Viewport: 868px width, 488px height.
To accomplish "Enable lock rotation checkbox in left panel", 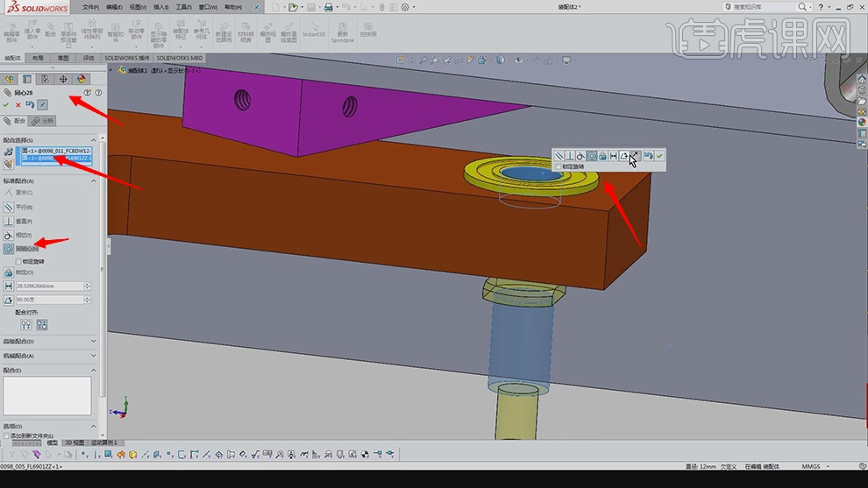I will (18, 261).
